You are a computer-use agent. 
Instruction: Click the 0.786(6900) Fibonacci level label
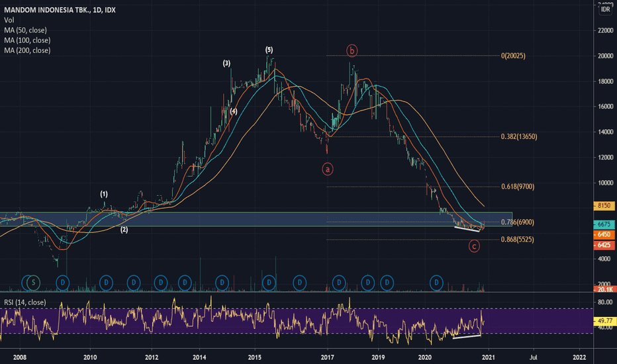518,222
